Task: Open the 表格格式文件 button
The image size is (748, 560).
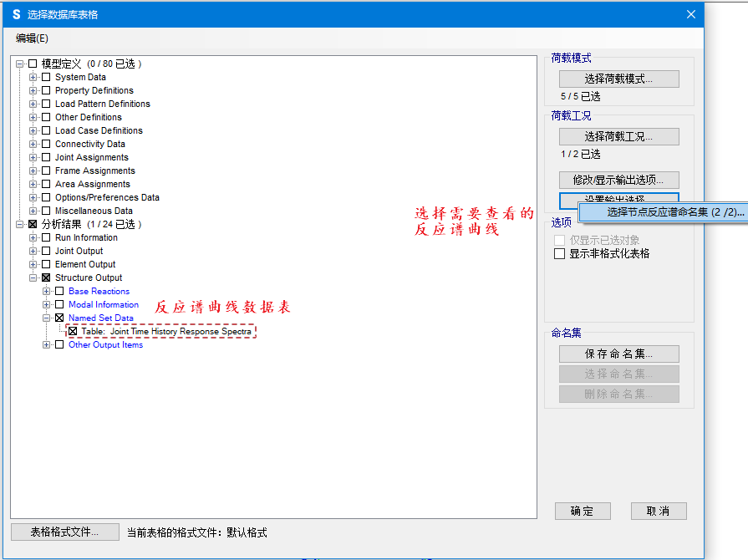Action: [64, 532]
